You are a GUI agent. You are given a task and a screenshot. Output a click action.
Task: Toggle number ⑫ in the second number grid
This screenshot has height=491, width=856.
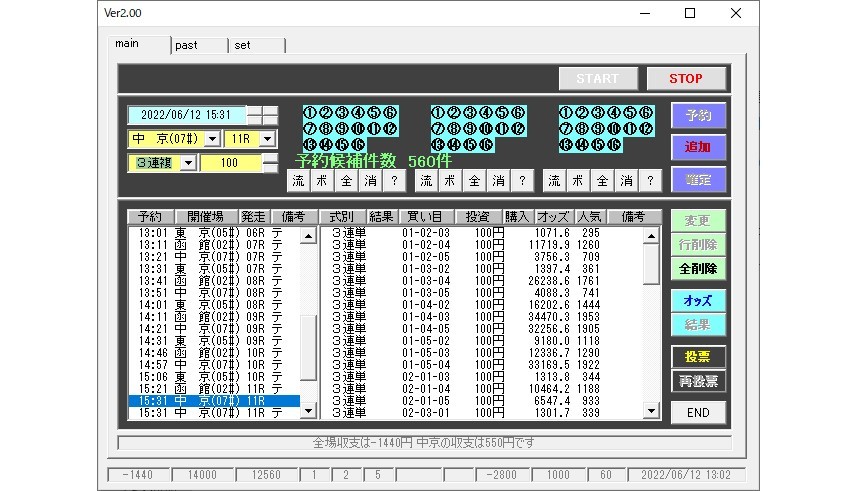click(518, 129)
